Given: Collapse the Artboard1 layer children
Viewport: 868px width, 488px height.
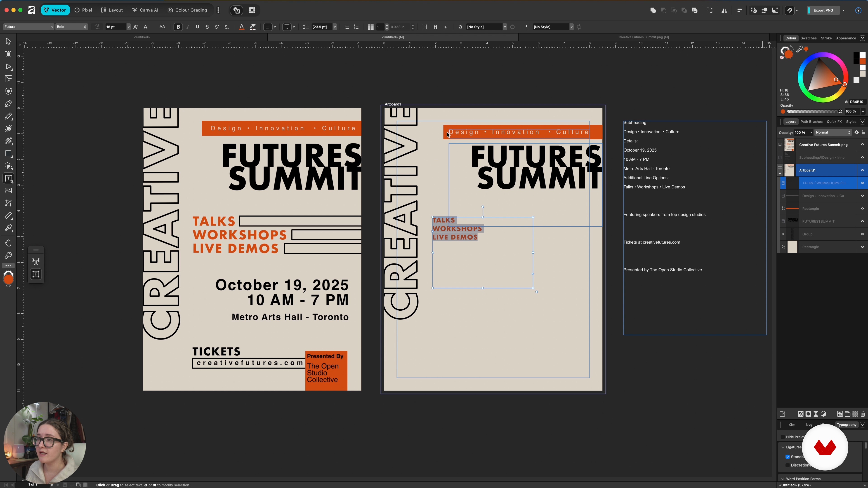Looking at the screenshot, I should pyautogui.click(x=780, y=174).
